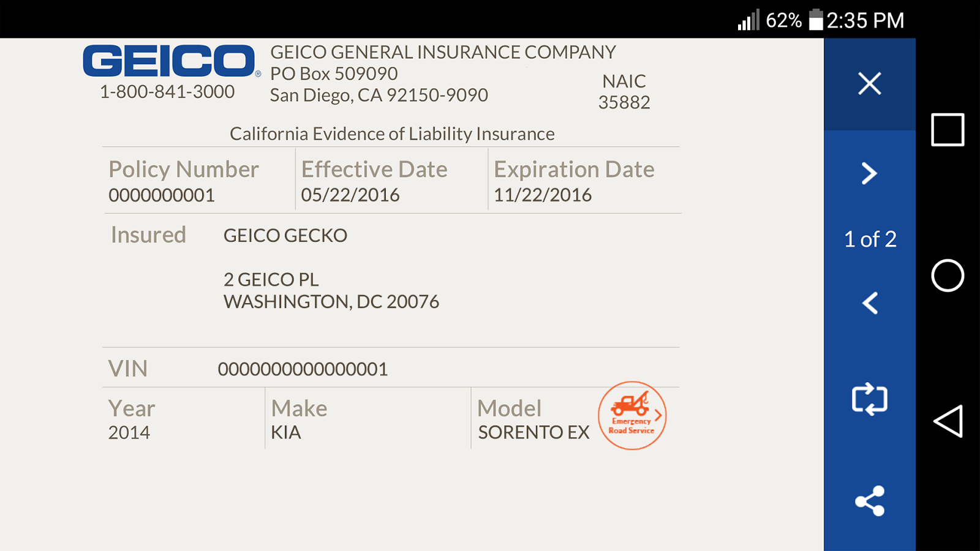980x551 pixels.
Task: Tap the GEICO logo
Action: (169, 61)
